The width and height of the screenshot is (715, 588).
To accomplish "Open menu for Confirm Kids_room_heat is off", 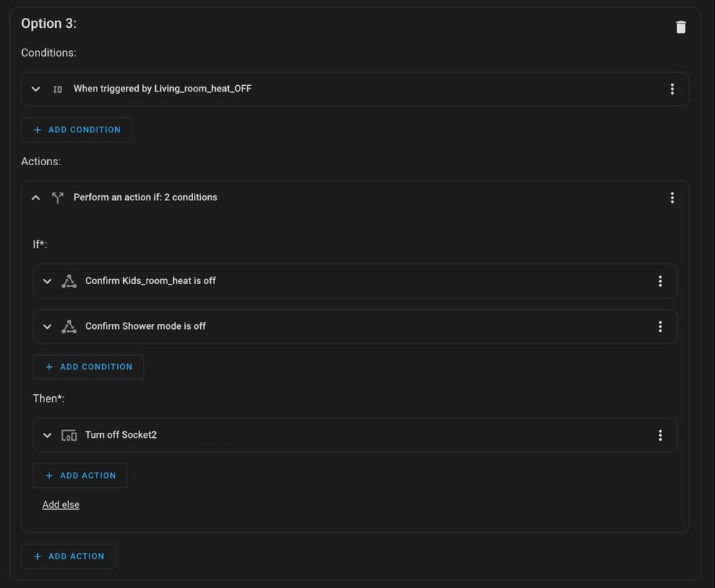I will pos(660,281).
